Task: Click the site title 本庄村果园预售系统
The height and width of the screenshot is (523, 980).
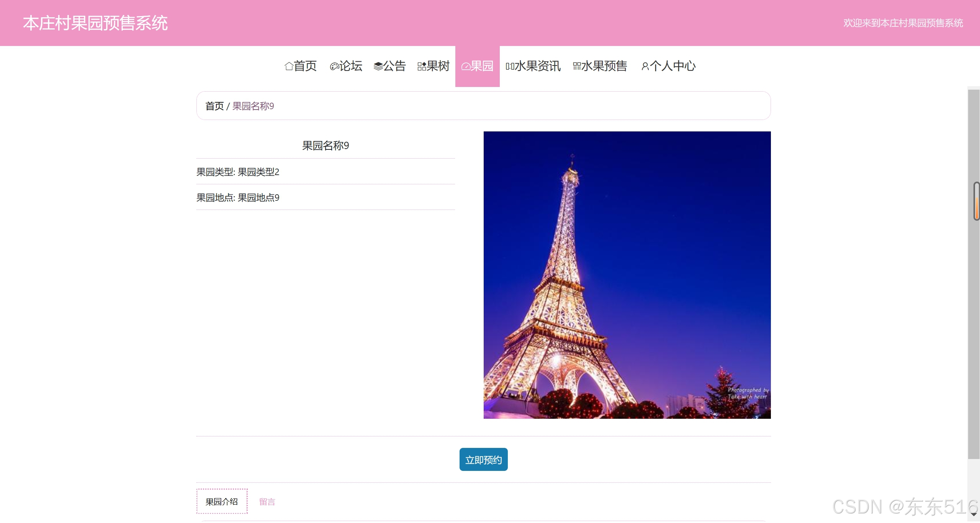Action: click(95, 23)
